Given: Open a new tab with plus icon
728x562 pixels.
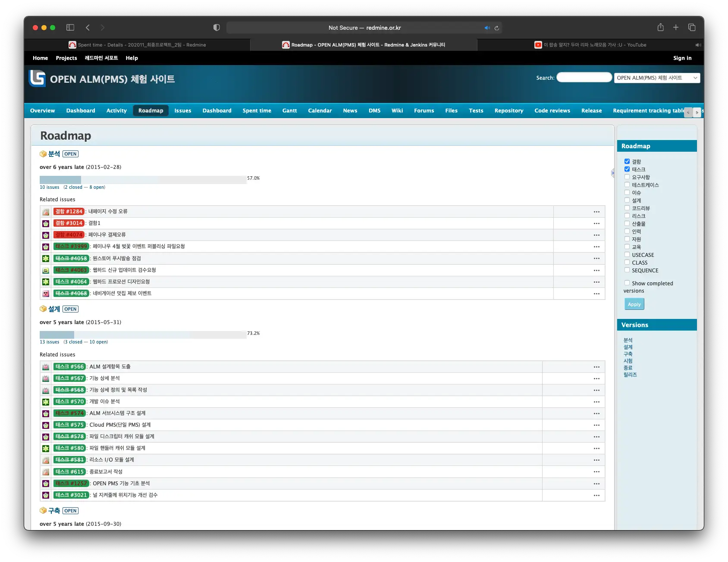Looking at the screenshot, I should (x=676, y=28).
